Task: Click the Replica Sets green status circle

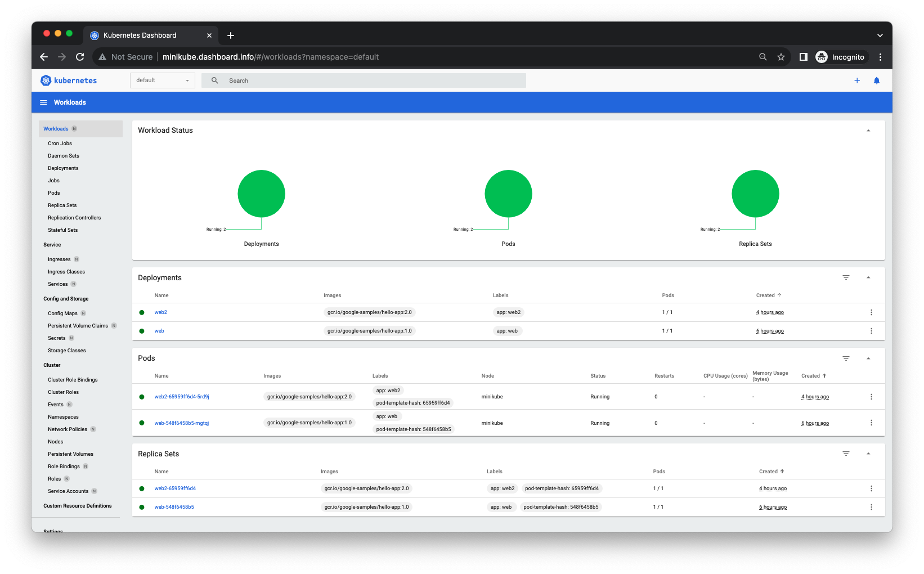Action: tap(755, 194)
